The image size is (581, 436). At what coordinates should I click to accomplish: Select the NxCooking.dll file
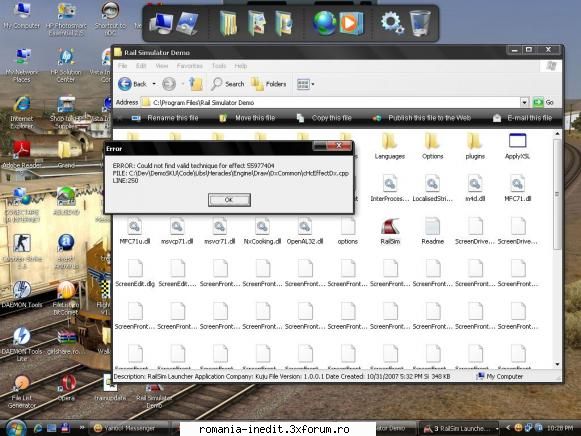[x=262, y=232]
